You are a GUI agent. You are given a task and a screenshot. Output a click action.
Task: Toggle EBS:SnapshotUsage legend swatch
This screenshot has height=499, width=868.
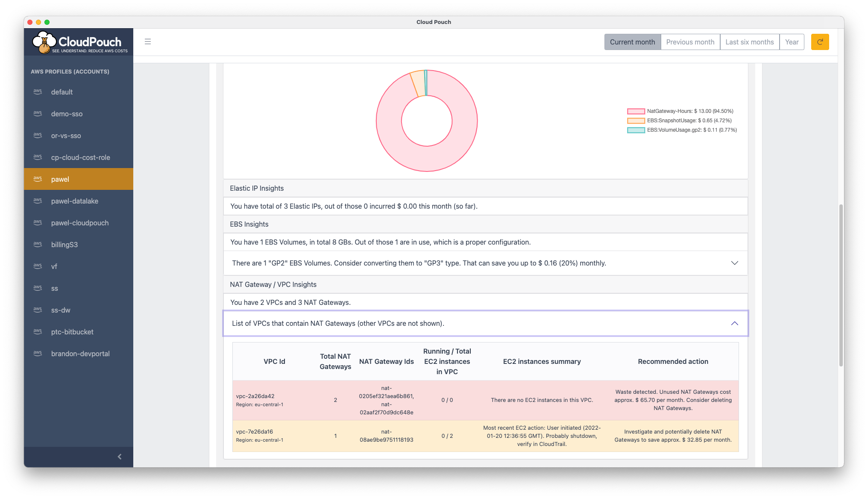(636, 121)
